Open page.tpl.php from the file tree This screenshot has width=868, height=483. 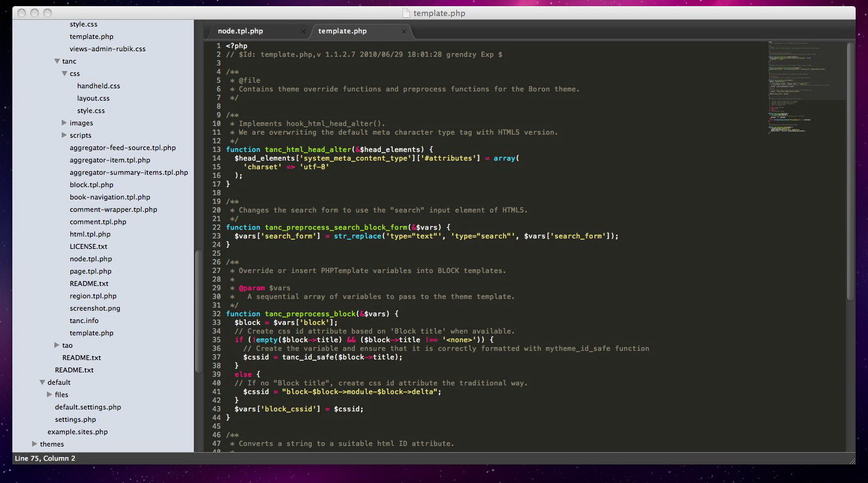tap(90, 271)
